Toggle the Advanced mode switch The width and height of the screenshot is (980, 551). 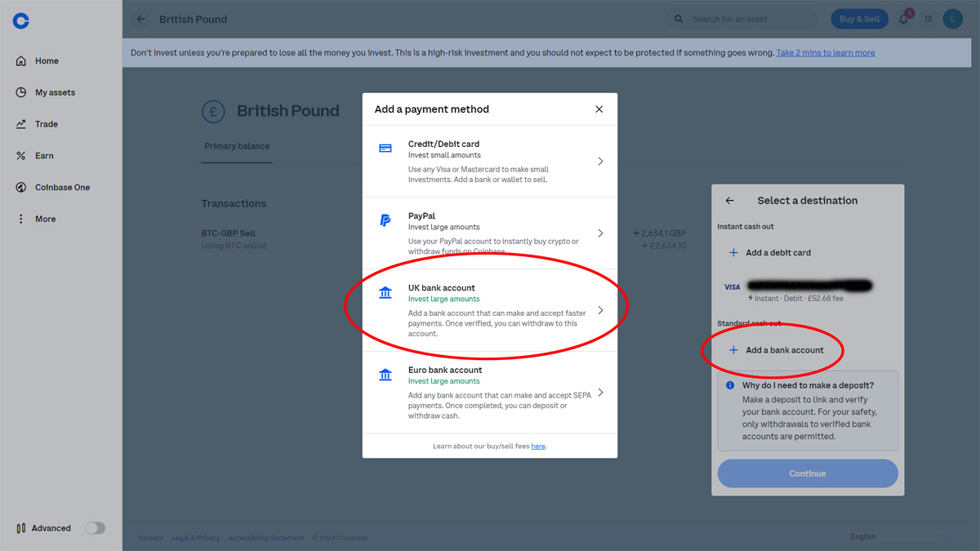96,528
